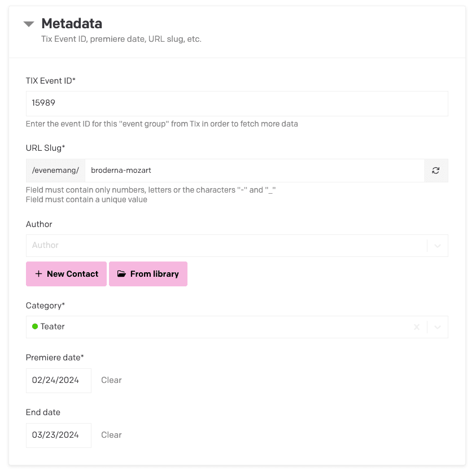This screenshot has width=476, height=475.
Task: Clear the Premiere date
Action: pos(111,381)
